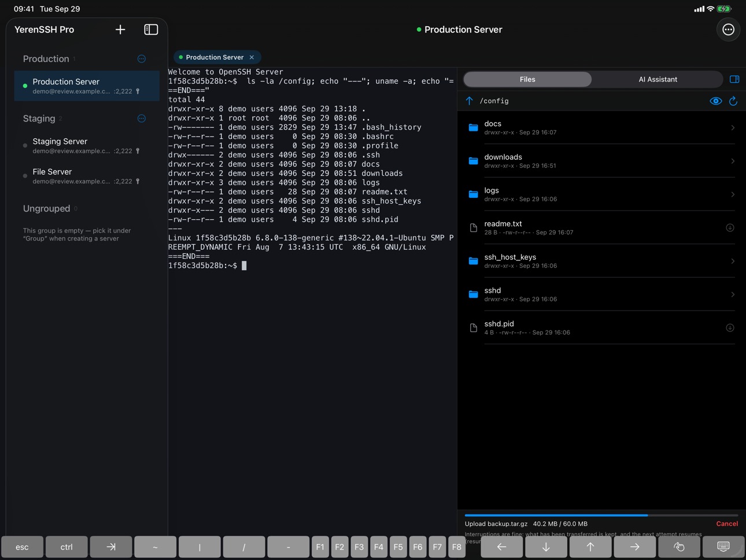Close the Production Server tab
Viewport: 746px width, 560px height.
point(252,57)
